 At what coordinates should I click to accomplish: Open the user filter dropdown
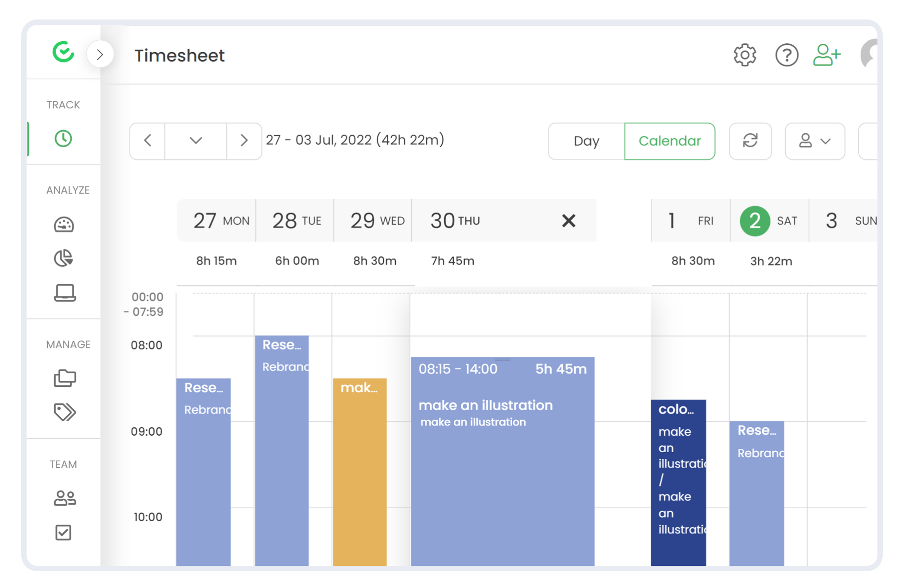814,141
